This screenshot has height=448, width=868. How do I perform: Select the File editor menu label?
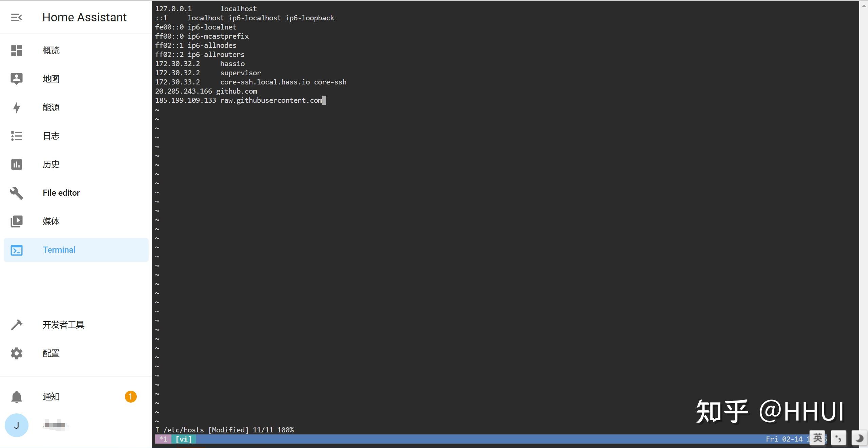61,193
